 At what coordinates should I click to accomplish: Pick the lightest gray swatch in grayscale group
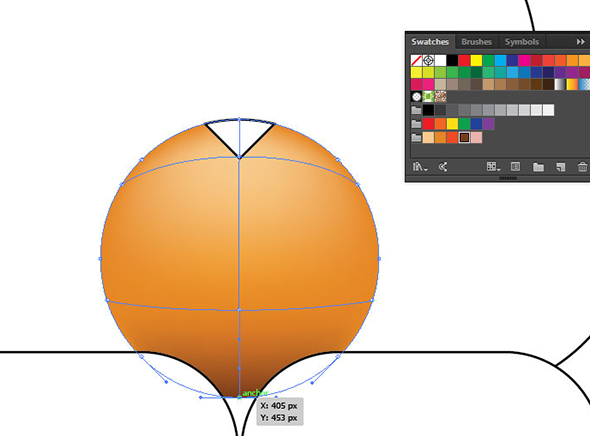click(549, 110)
